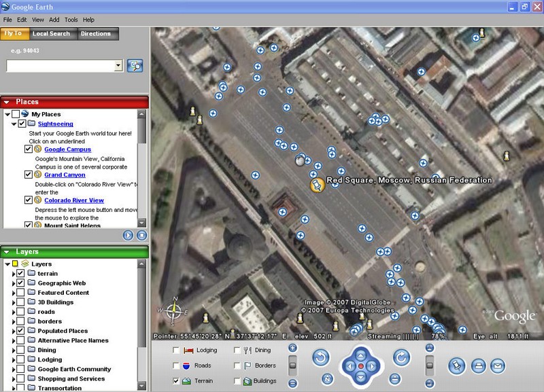The height and width of the screenshot is (392, 544).
Task: Click the compass rose on the map
Action: [x=174, y=311]
